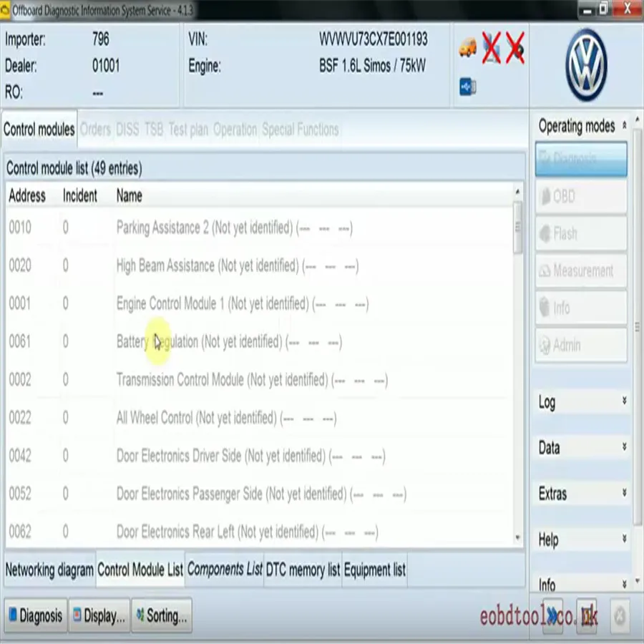The image size is (644, 644).
Task: Sort list by Name column header
Action: click(130, 195)
